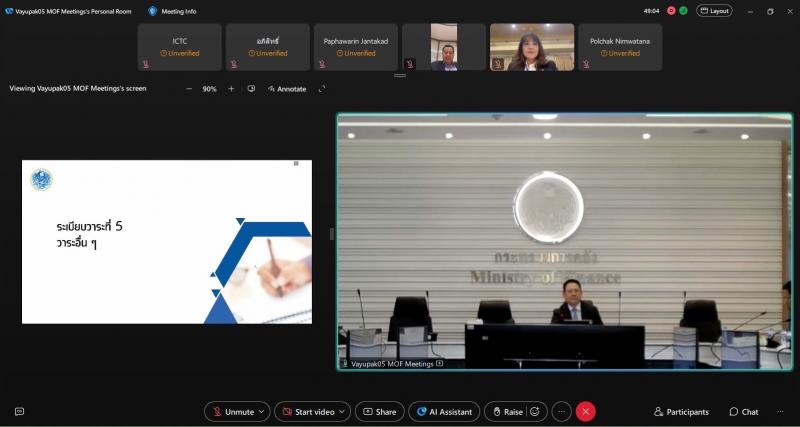Click the Vayupak05 MOF Meetings name label
The image size is (800, 427).
point(392,364)
